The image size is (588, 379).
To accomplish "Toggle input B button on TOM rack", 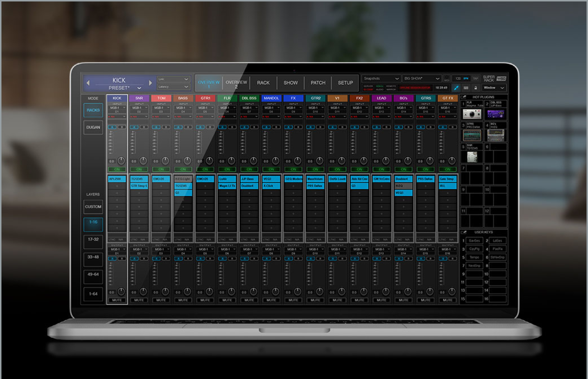I will tap(166, 127).
